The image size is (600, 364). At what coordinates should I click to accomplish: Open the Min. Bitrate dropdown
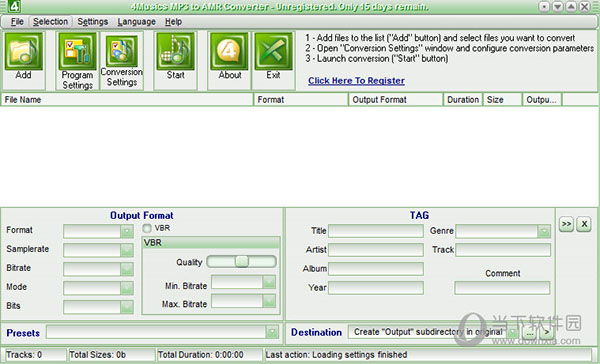click(x=269, y=282)
